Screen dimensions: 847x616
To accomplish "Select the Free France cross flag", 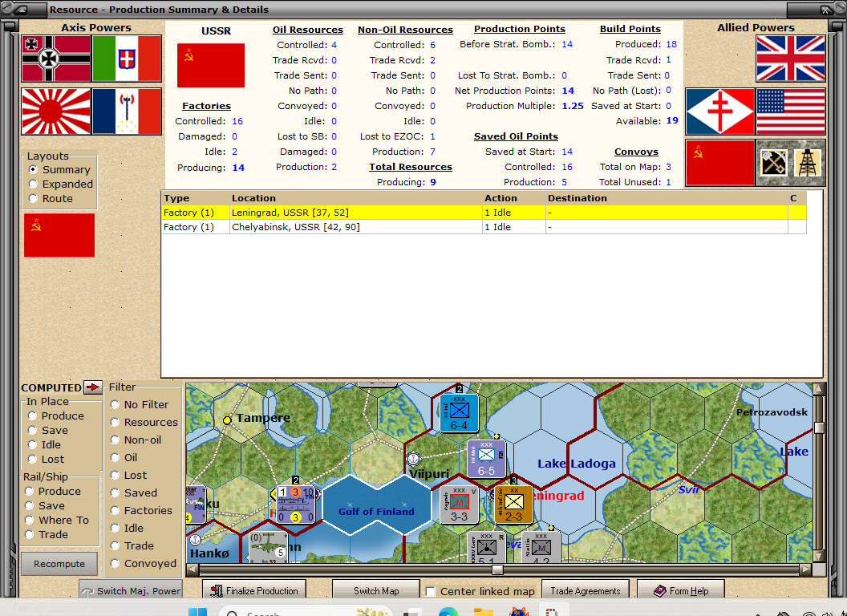I will pyautogui.click(x=720, y=111).
